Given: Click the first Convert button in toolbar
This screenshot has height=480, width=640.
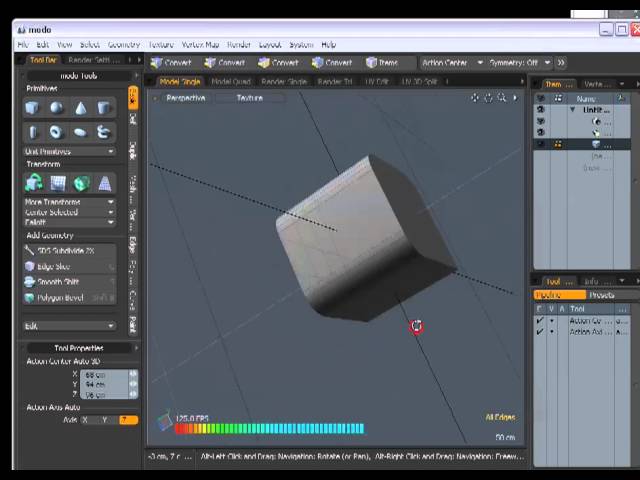Looking at the screenshot, I should click(x=171, y=62).
